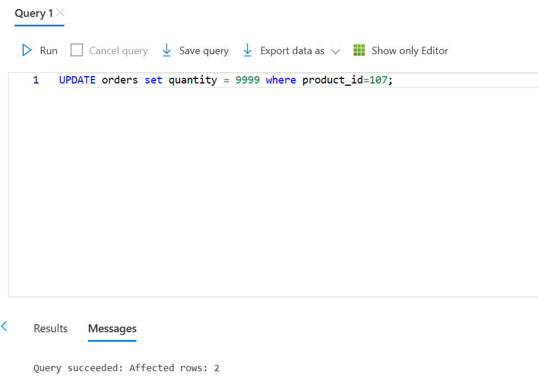The image size is (538, 392).
Task: Click the Save query text label
Action: tap(204, 51)
